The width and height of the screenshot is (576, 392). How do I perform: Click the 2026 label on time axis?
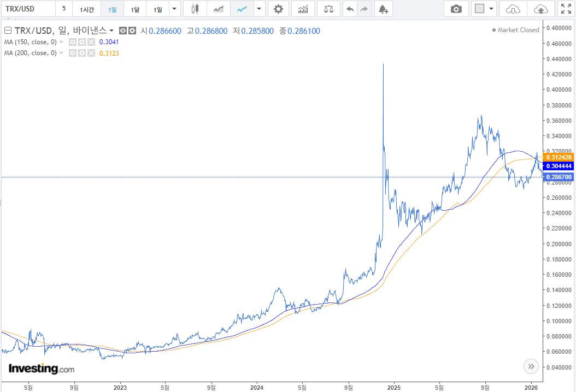coord(531,388)
